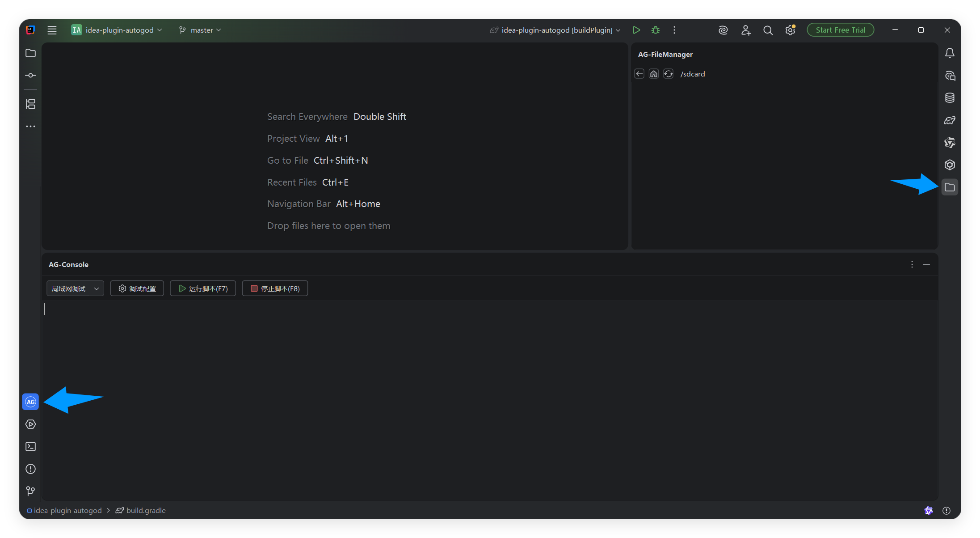Open the Terminal tool window
This screenshot has width=980, height=538.
tap(30, 446)
